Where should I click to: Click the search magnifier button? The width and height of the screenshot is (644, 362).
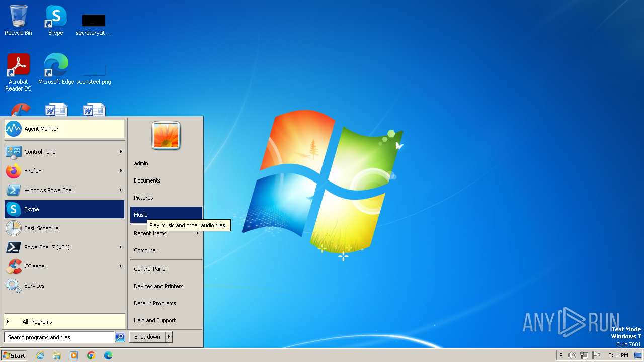pos(120,337)
